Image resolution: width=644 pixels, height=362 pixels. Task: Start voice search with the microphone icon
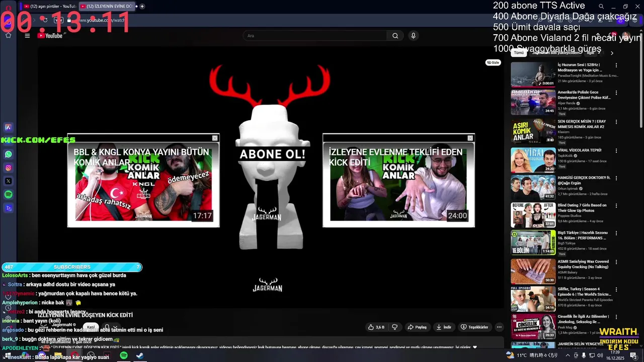[413, 36]
